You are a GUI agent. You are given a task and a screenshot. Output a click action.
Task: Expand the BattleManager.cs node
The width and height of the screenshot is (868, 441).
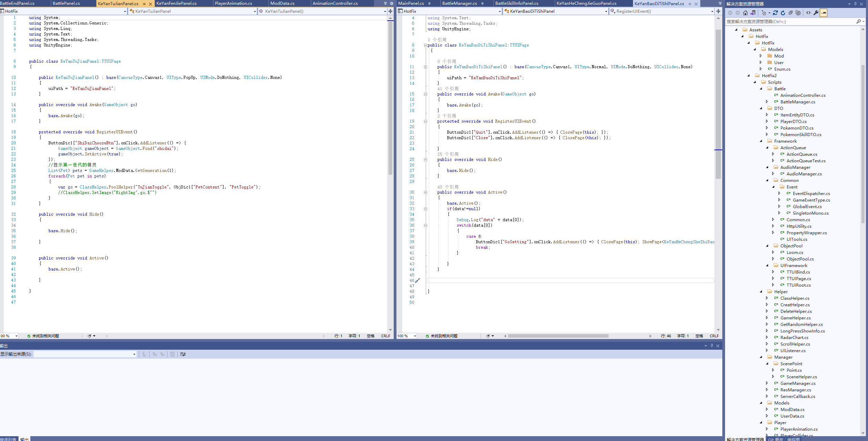coord(767,102)
